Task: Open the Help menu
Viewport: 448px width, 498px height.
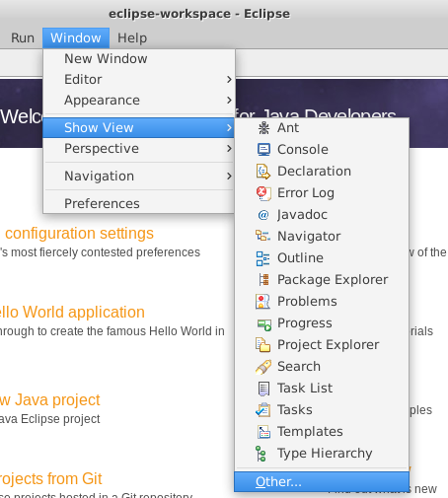Action: [x=132, y=38]
